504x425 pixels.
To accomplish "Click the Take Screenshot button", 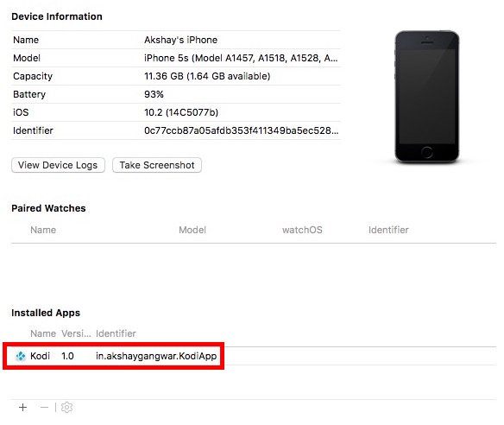I will [x=157, y=165].
